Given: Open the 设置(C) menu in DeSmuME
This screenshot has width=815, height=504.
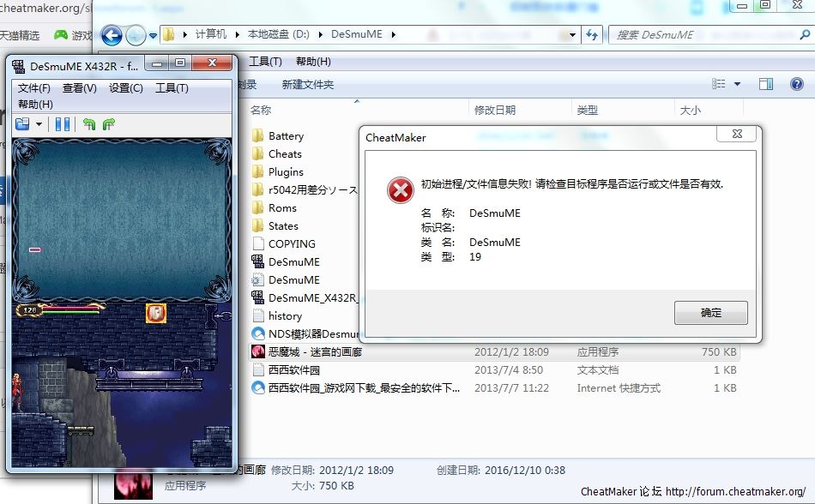Looking at the screenshot, I should click(x=125, y=88).
